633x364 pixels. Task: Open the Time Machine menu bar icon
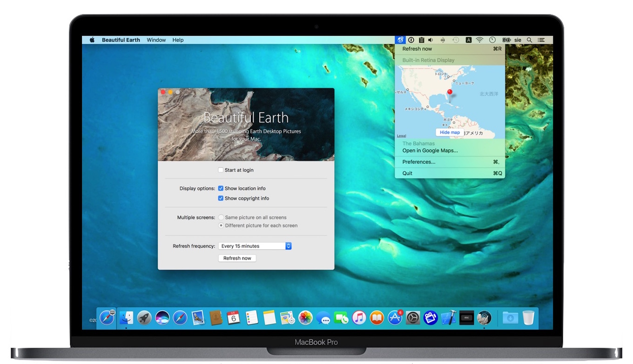pos(456,40)
